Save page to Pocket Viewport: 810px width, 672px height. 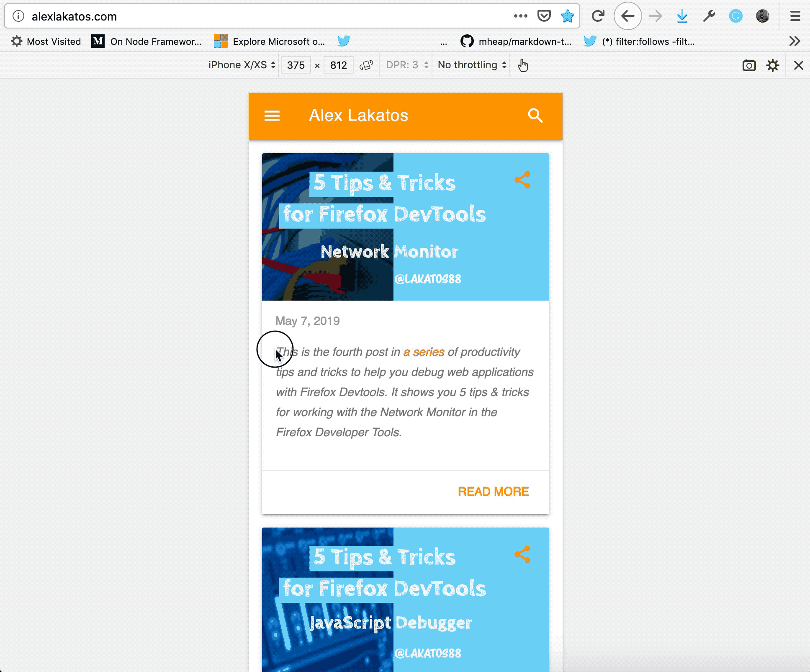(544, 16)
